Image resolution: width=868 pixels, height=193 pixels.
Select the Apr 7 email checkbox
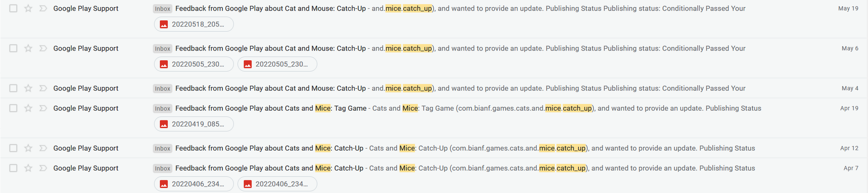click(14, 168)
